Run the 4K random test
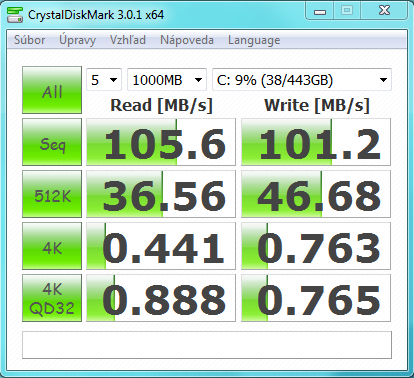Viewport: 414px width, 378px height. [x=52, y=246]
